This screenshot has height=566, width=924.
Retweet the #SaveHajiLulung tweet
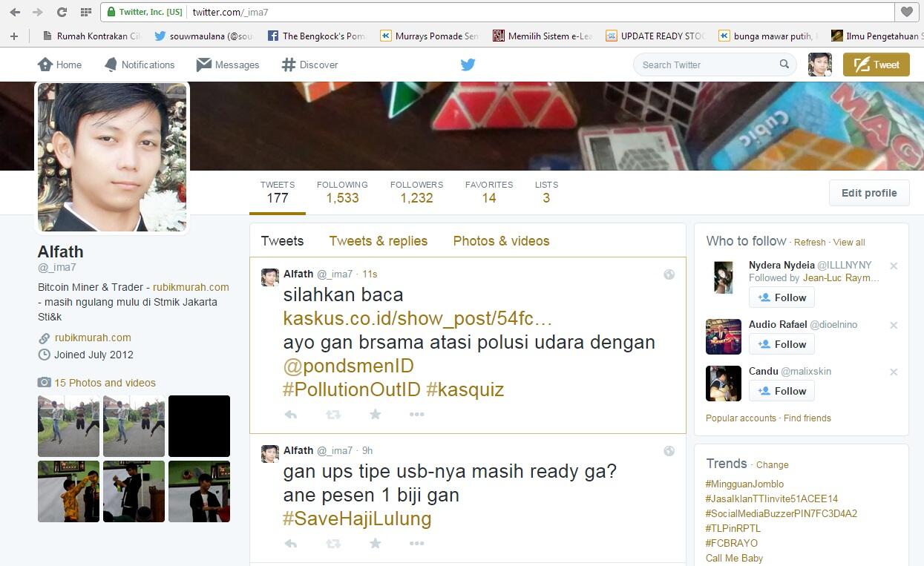tap(332, 543)
